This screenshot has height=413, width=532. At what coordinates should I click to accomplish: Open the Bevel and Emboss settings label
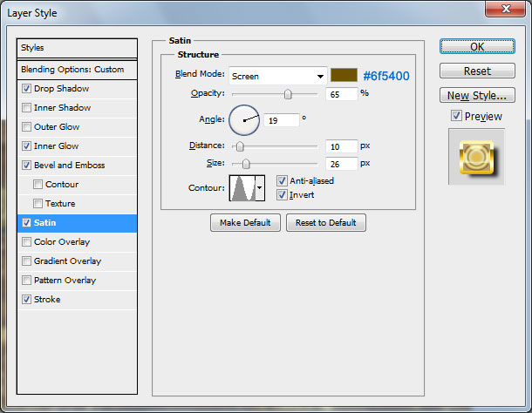pos(70,166)
